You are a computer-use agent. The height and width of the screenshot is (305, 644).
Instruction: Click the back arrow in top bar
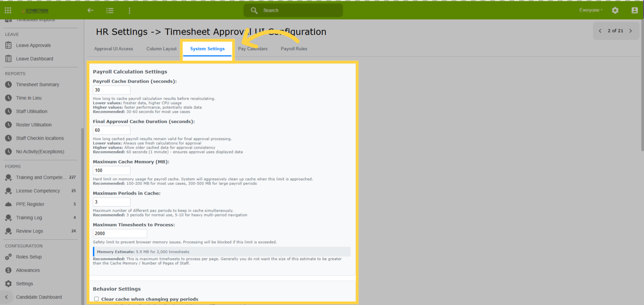click(90, 10)
